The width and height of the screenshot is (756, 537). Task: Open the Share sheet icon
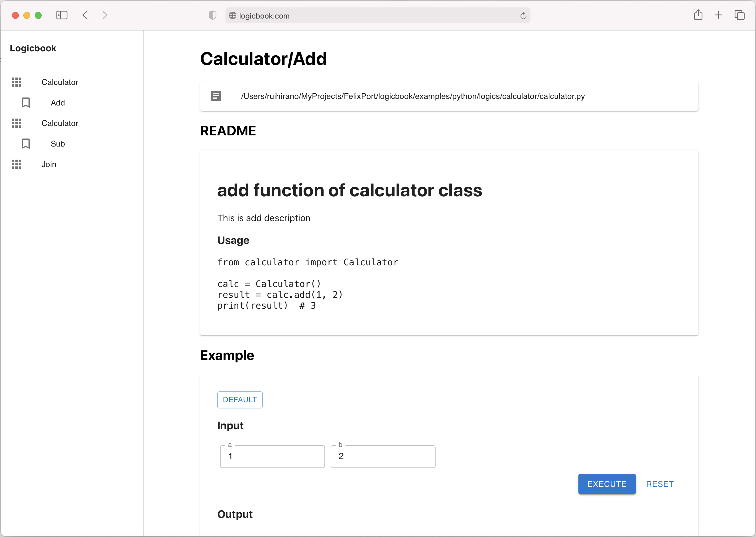pos(698,15)
